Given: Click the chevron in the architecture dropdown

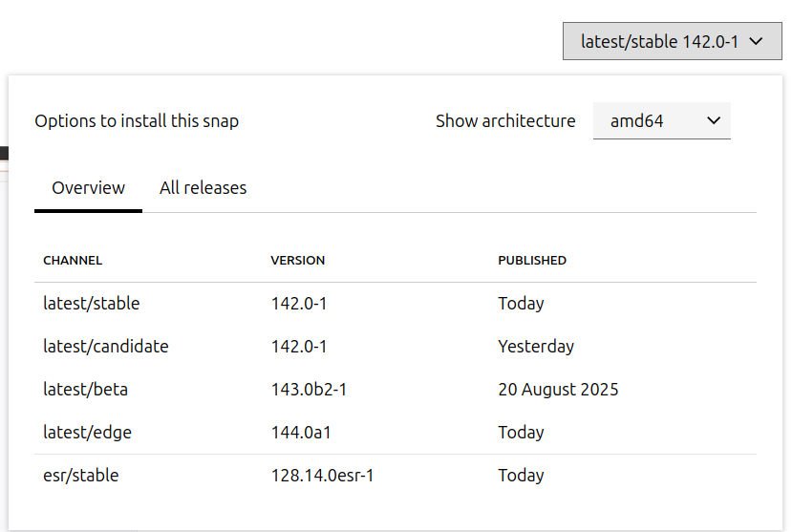Looking at the screenshot, I should (713, 121).
